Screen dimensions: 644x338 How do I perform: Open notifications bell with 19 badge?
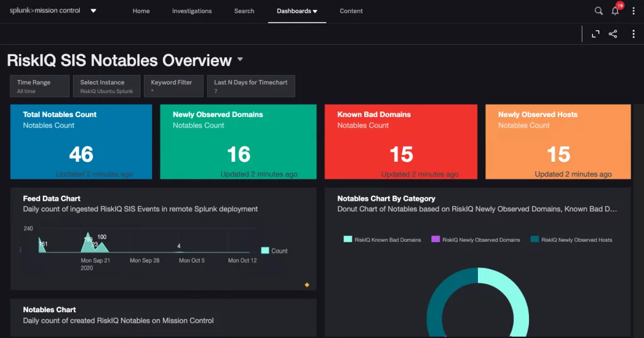tap(616, 9)
